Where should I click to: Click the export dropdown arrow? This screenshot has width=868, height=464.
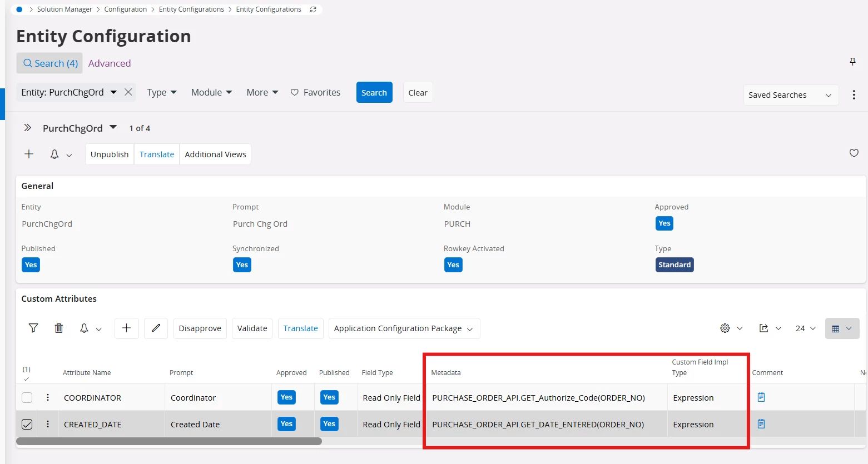point(778,328)
